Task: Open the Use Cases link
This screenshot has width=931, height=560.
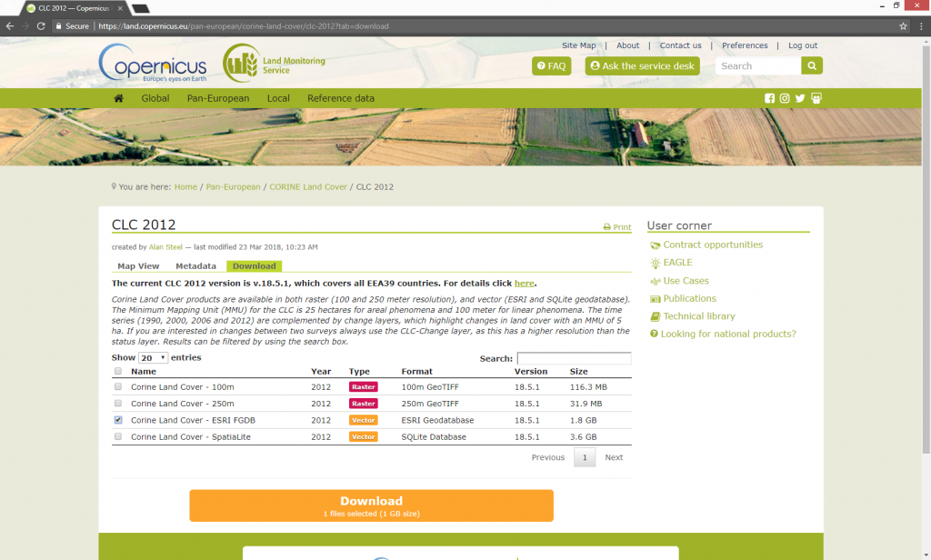Action: (x=686, y=280)
